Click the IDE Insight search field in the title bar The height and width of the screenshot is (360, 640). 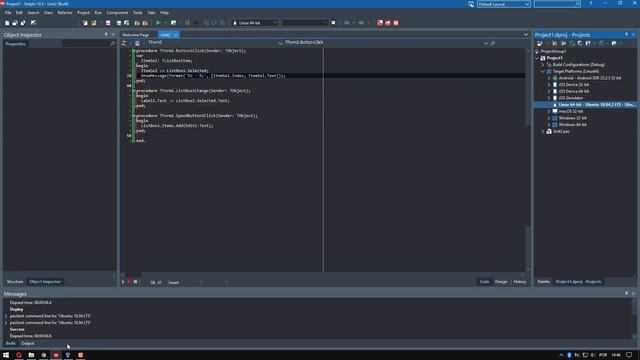[557, 4]
